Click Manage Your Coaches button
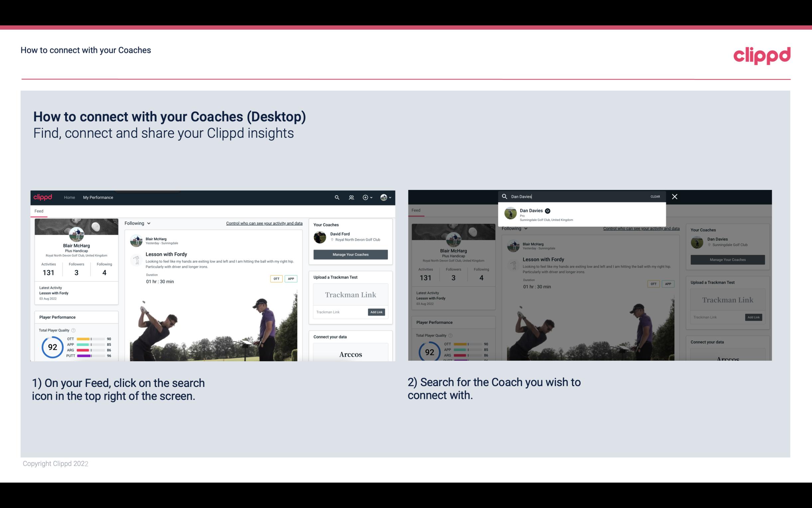The height and width of the screenshot is (508, 812). 350,254
